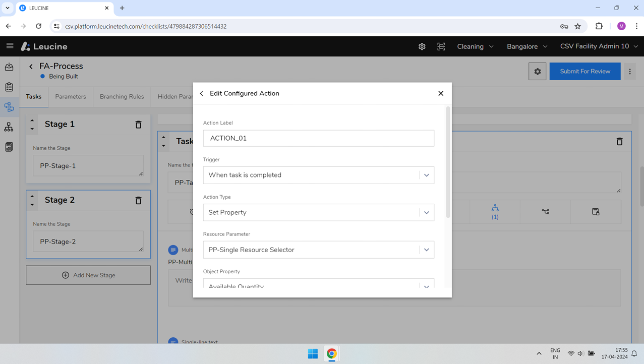Open the Trigger dropdown
644x364 pixels.
[x=318, y=175]
